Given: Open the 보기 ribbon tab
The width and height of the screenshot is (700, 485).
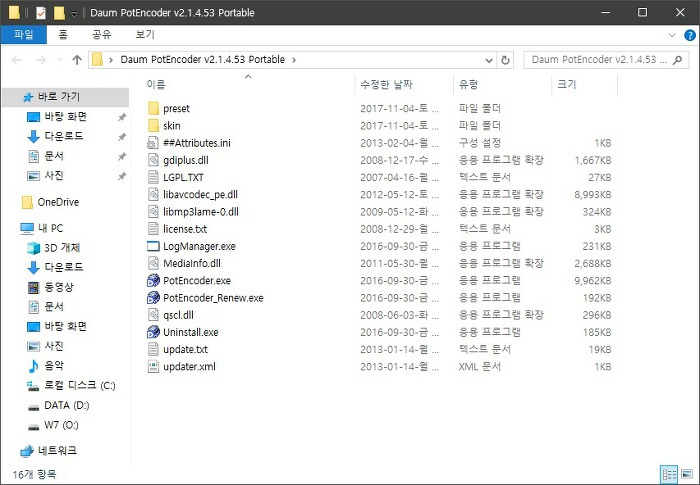Looking at the screenshot, I should click(x=145, y=35).
